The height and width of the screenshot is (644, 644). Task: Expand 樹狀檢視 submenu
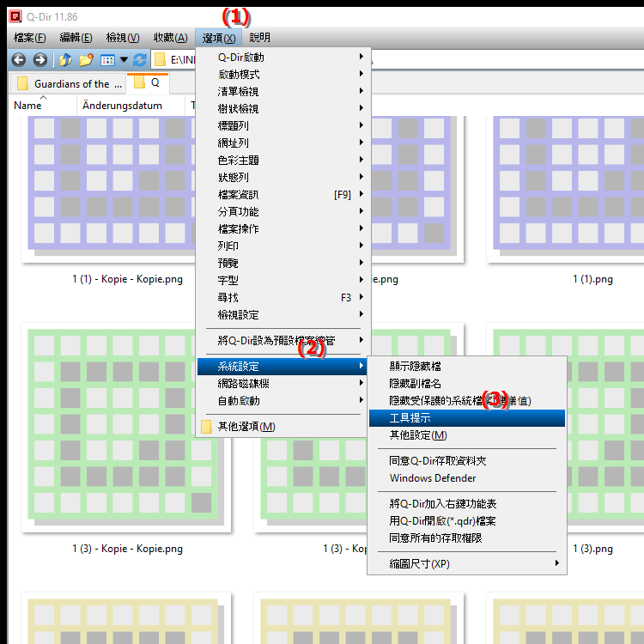[x=283, y=109]
